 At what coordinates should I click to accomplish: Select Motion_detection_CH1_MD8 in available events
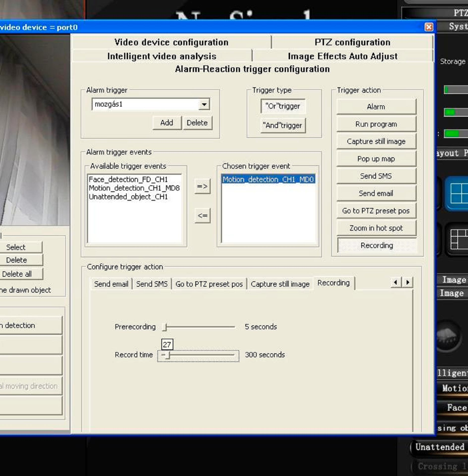click(x=134, y=188)
